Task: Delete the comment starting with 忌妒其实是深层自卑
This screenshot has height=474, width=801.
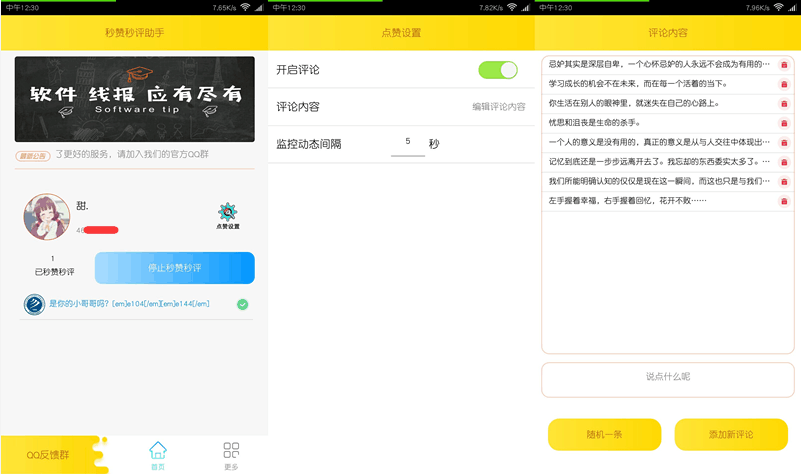Action: [x=784, y=65]
